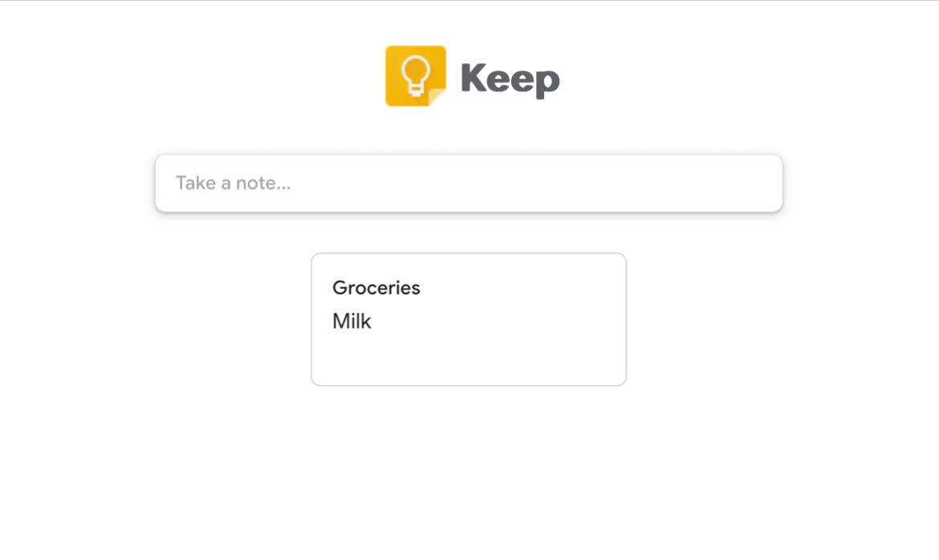Click blank space below Milk in card
The image size is (939, 560).
click(x=469, y=359)
